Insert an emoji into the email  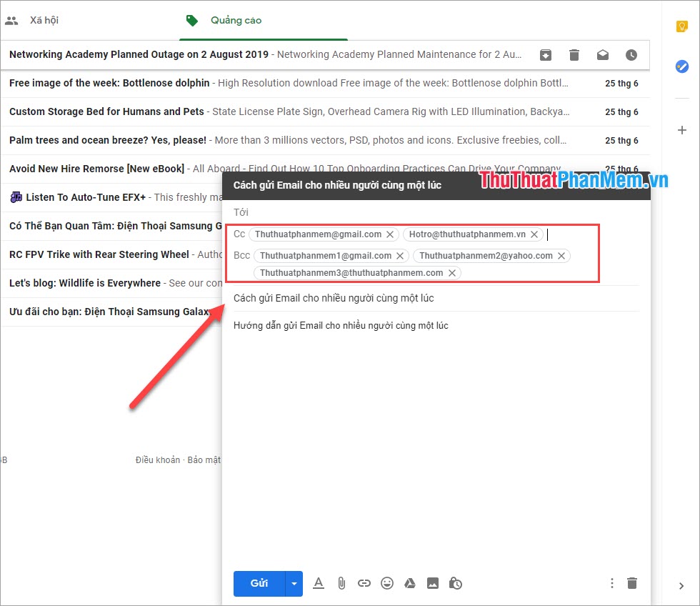pyautogui.click(x=387, y=583)
